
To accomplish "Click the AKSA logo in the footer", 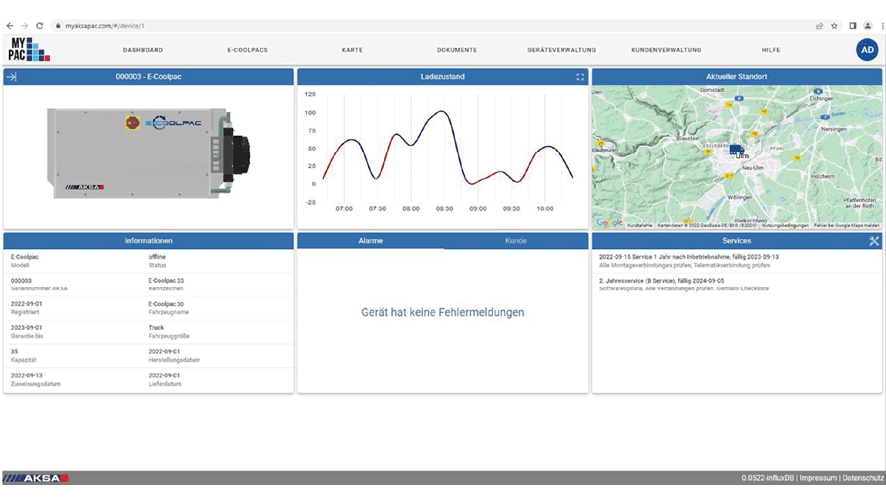I will pos(36,478).
